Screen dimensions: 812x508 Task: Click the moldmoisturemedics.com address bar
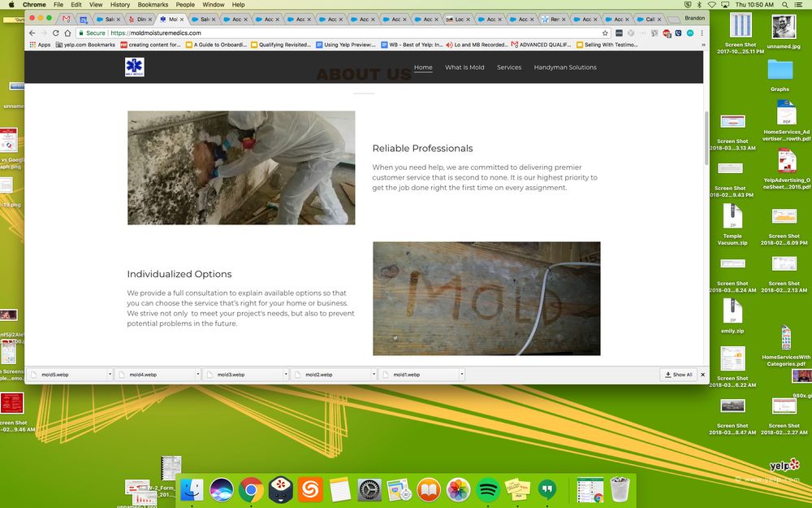coord(325,33)
